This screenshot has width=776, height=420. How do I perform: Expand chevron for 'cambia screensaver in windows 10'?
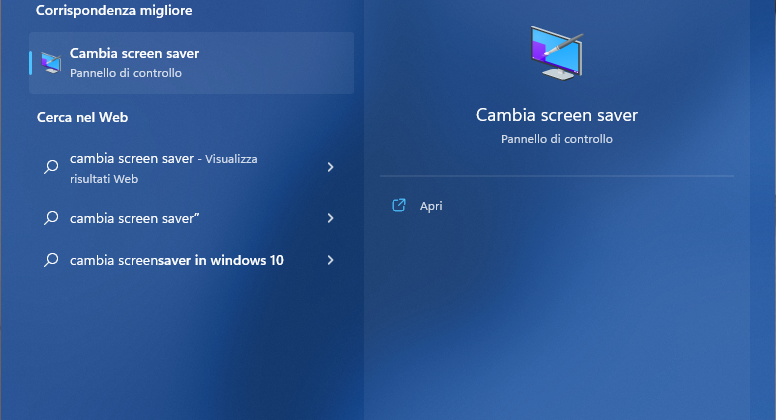[x=330, y=260]
